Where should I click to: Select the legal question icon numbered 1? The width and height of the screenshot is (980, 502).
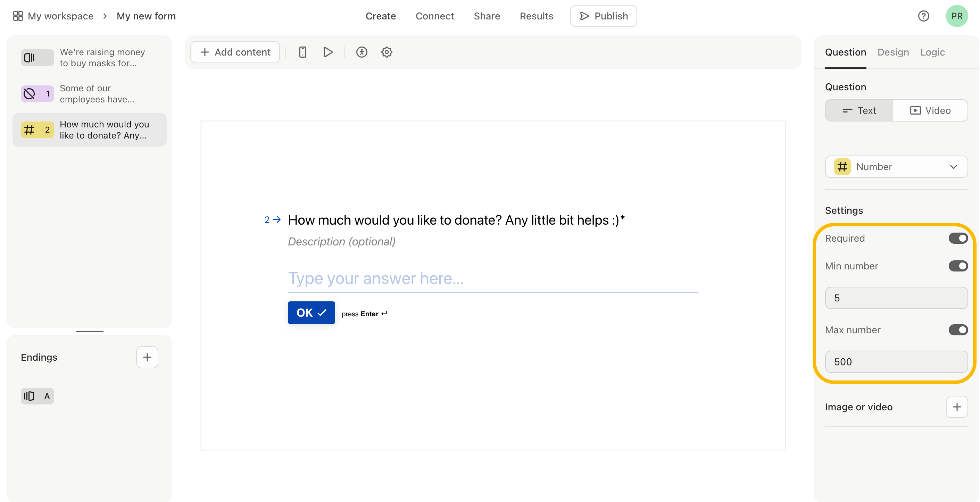coord(37,93)
